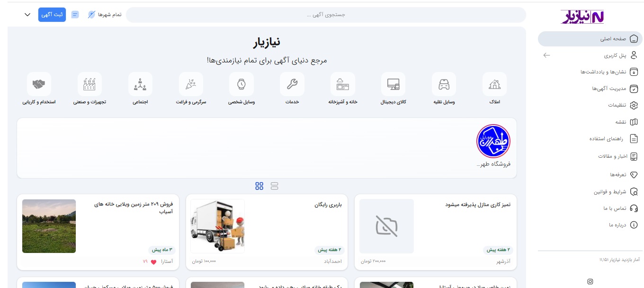Click the کالای دیجیتال category icon
Viewport: 644px width, 288px height.
(393, 84)
